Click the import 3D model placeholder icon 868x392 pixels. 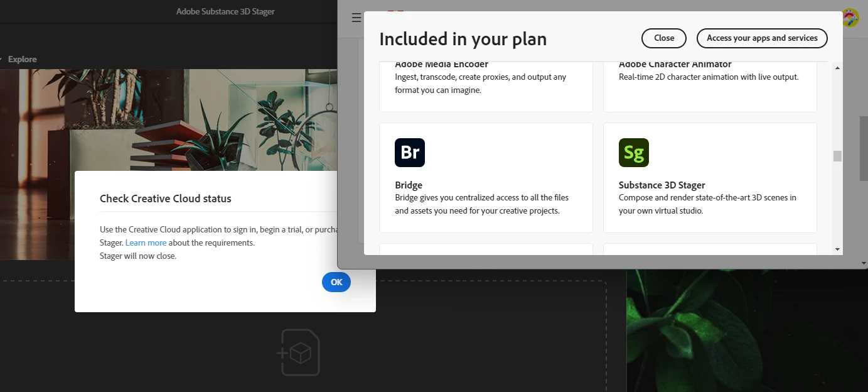tap(299, 352)
